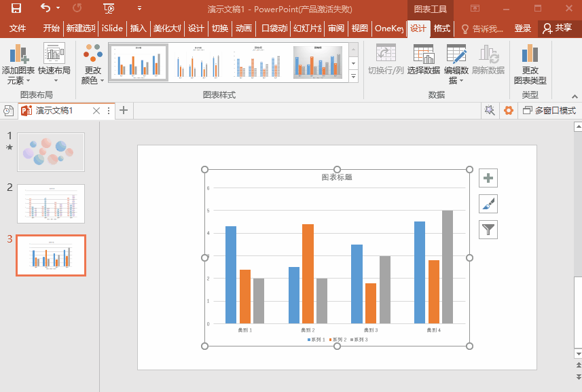Viewport: 582px width, 392px height.
Task: Start slideshow from beginning icon
Action: click(x=109, y=8)
